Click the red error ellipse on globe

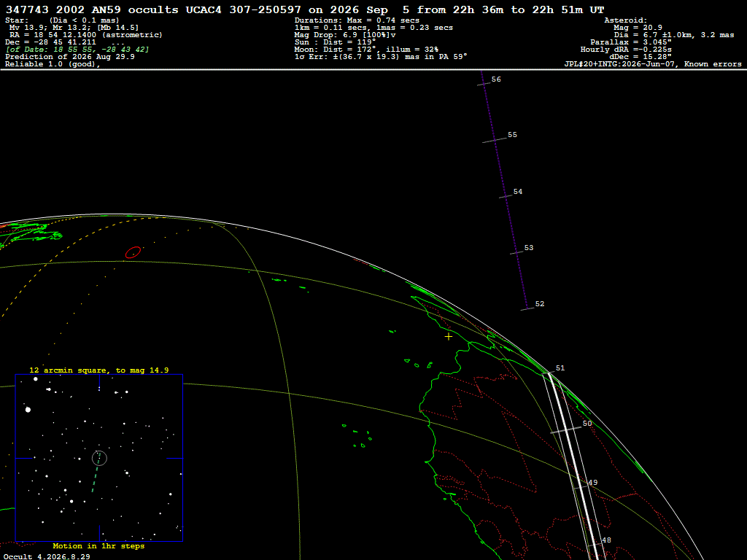[x=133, y=252]
